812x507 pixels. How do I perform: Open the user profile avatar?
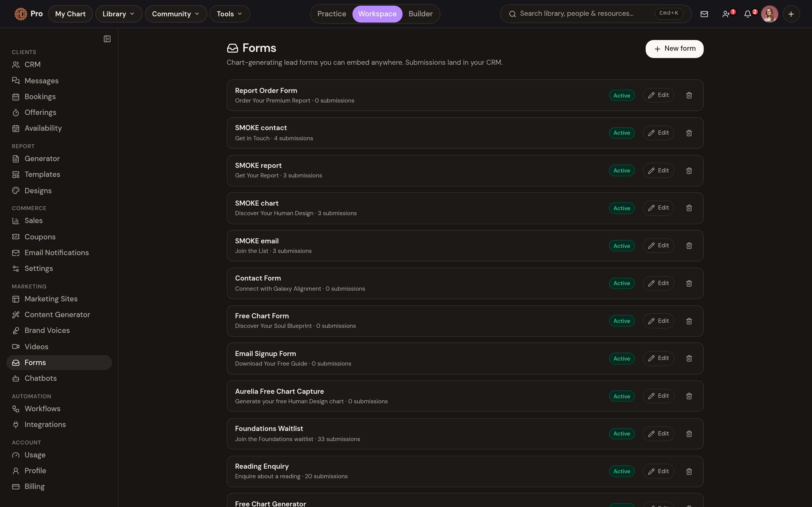pos(769,14)
